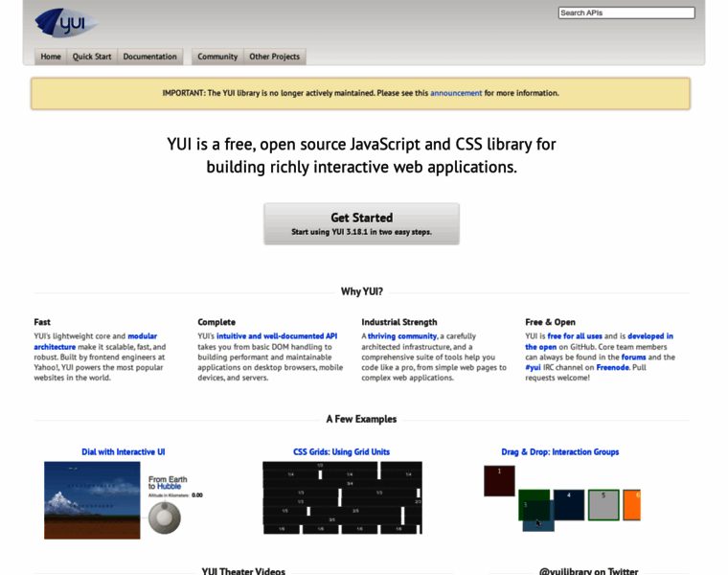Open the Documentation tab
The width and height of the screenshot is (728, 575).
click(150, 57)
